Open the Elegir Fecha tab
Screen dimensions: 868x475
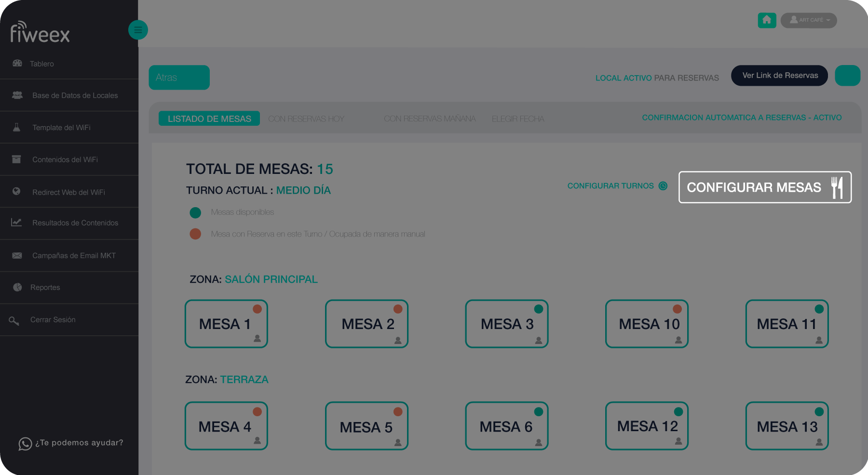518,119
